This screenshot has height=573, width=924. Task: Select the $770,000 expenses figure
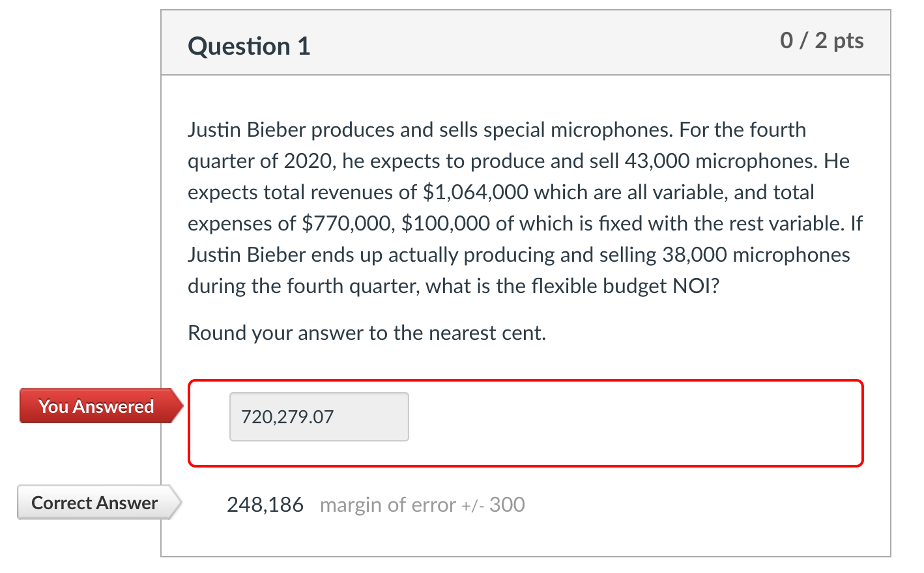click(344, 223)
